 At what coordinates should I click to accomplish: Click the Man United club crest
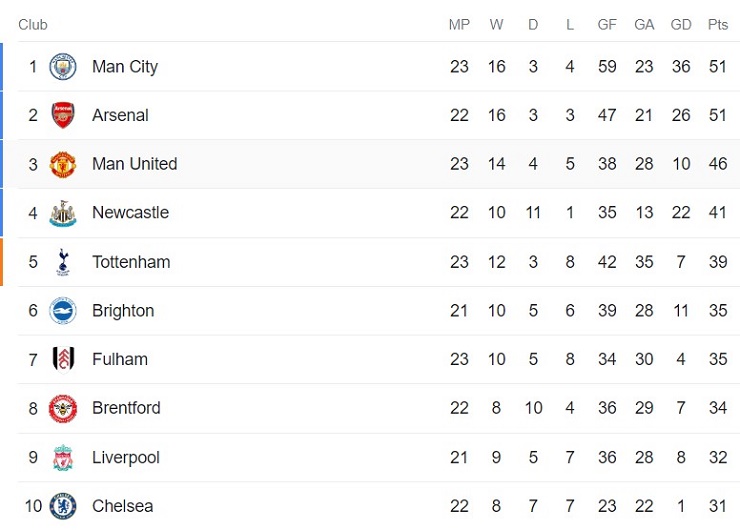pyautogui.click(x=63, y=164)
